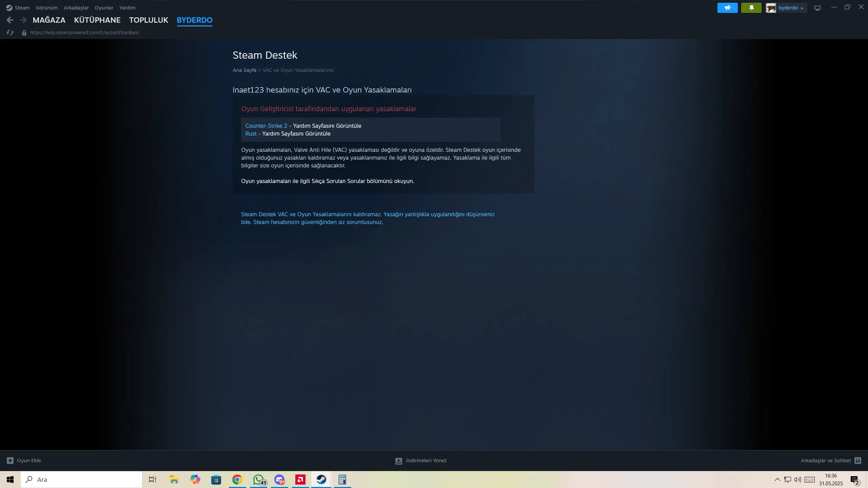The width and height of the screenshot is (868, 488).
Task: Open the Counter-Strike 2 link
Action: [x=266, y=126]
